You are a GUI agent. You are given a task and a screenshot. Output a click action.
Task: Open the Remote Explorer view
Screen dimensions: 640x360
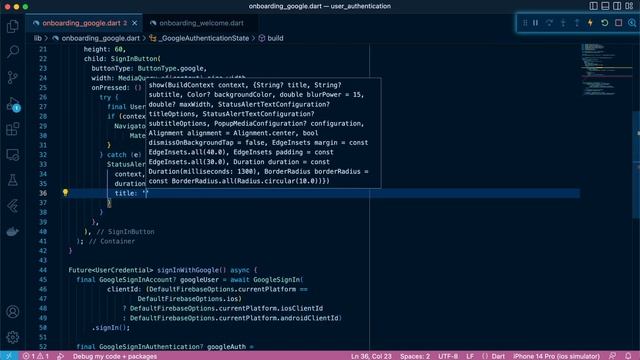pos(13,155)
